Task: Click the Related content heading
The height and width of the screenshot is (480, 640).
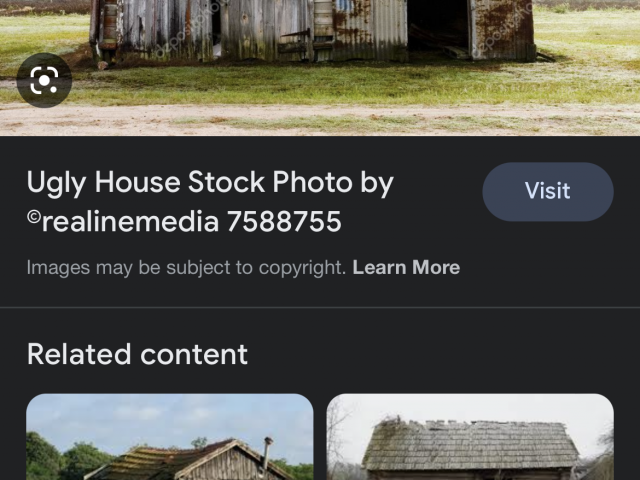Action: pos(137,354)
